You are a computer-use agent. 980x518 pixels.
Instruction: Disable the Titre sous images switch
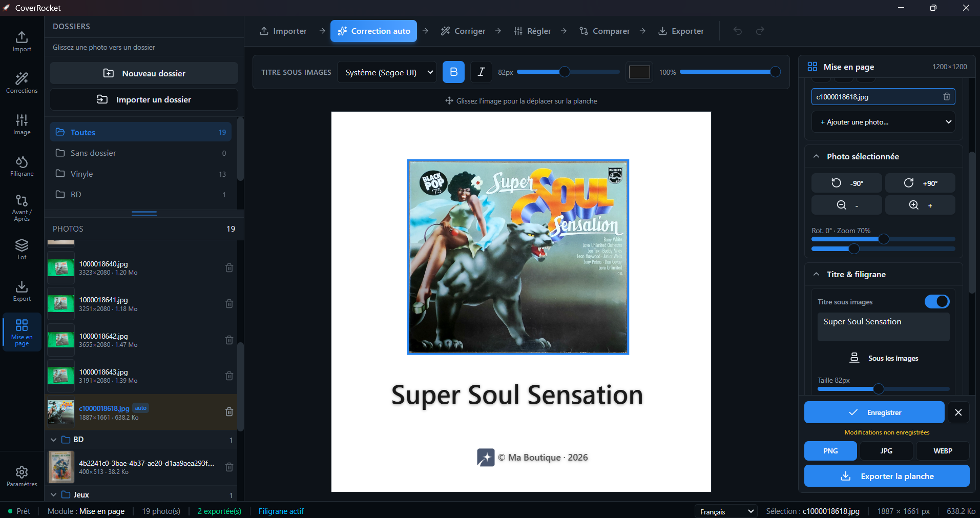[936, 302]
